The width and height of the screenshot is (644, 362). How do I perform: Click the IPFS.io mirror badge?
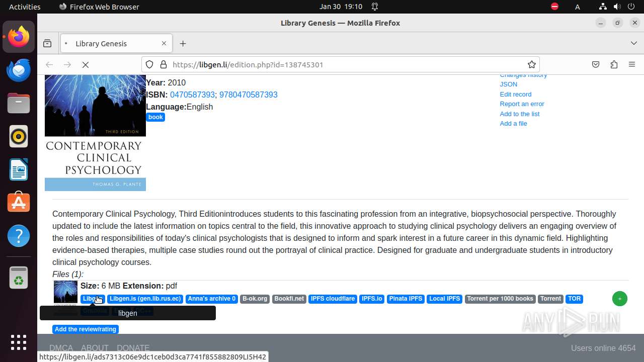(372, 299)
